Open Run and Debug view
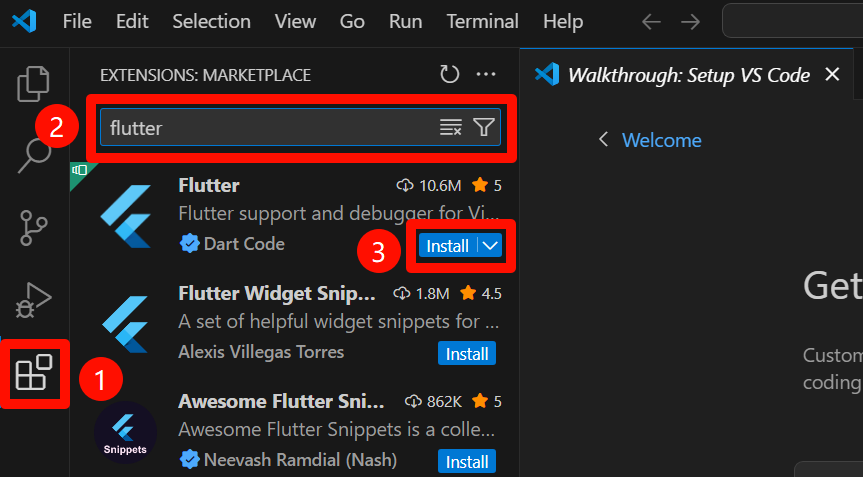 click(x=34, y=299)
